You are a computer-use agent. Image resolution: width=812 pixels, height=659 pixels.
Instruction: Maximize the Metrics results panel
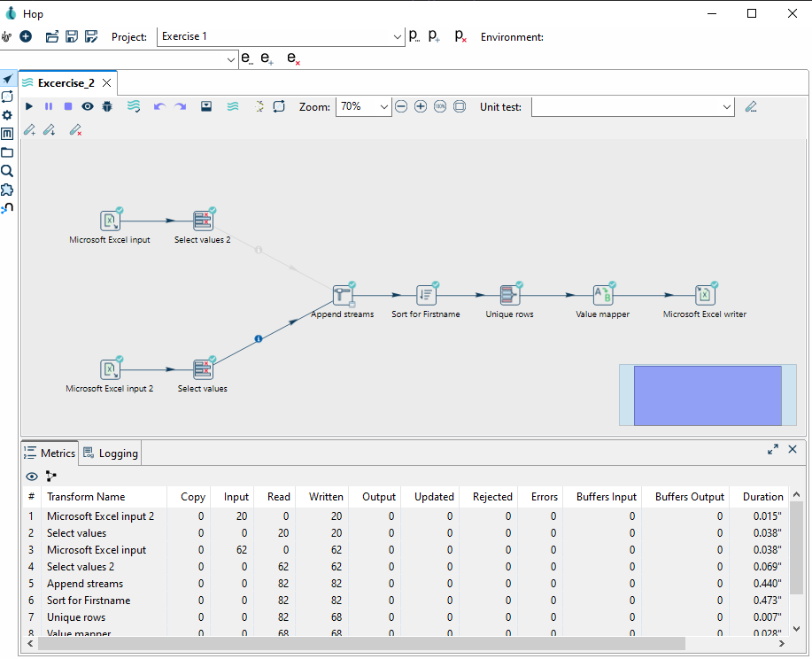(773, 450)
